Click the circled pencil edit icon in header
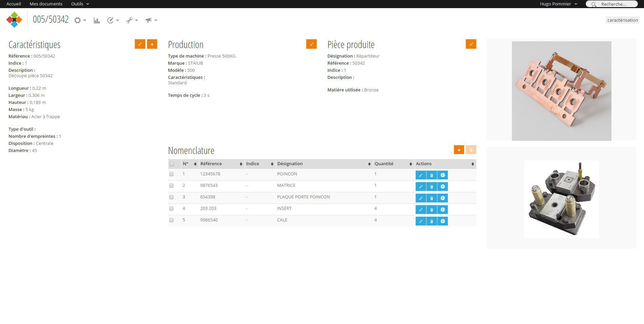This screenshot has width=644, height=324. (110, 20)
